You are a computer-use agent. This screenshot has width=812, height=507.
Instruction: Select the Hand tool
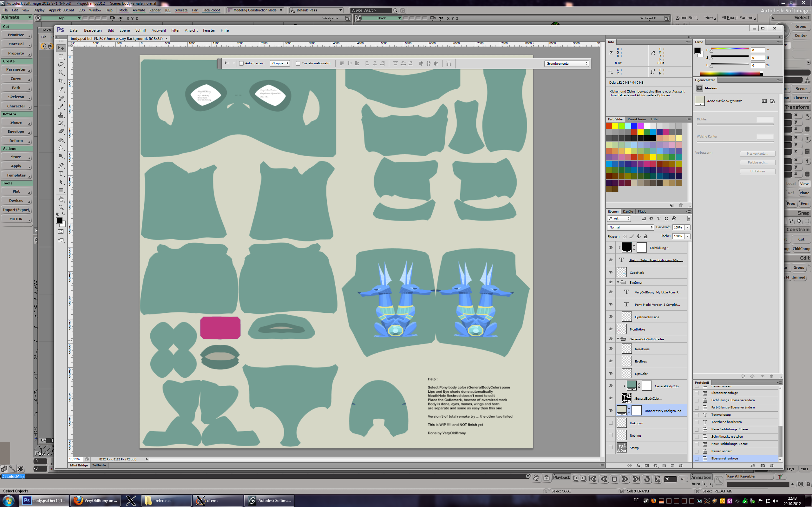point(61,199)
